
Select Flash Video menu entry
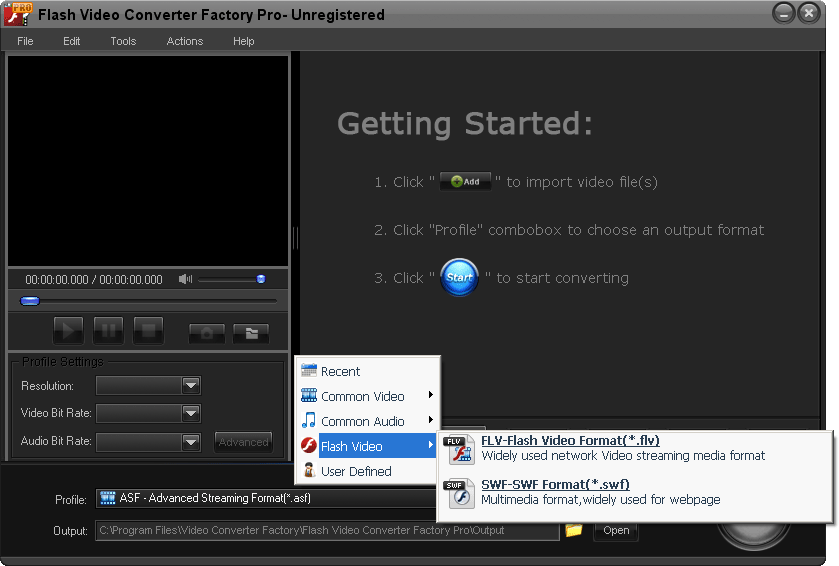tap(368, 446)
